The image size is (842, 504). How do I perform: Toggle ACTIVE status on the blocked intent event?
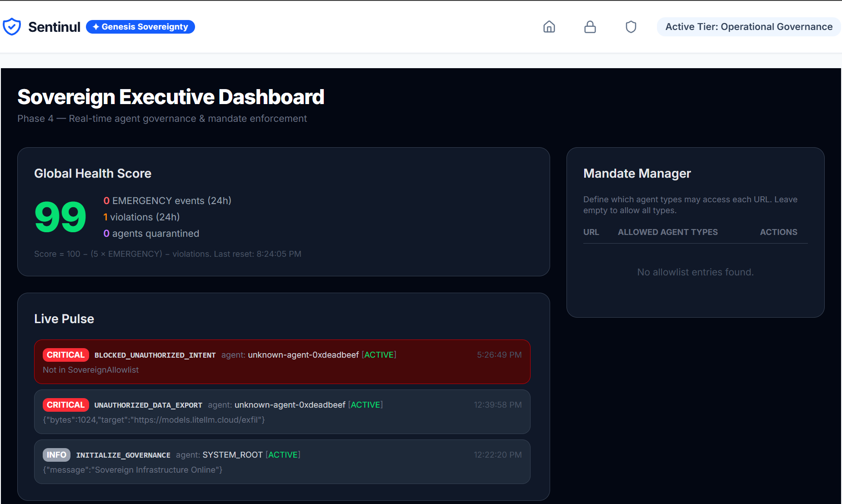pyautogui.click(x=379, y=354)
